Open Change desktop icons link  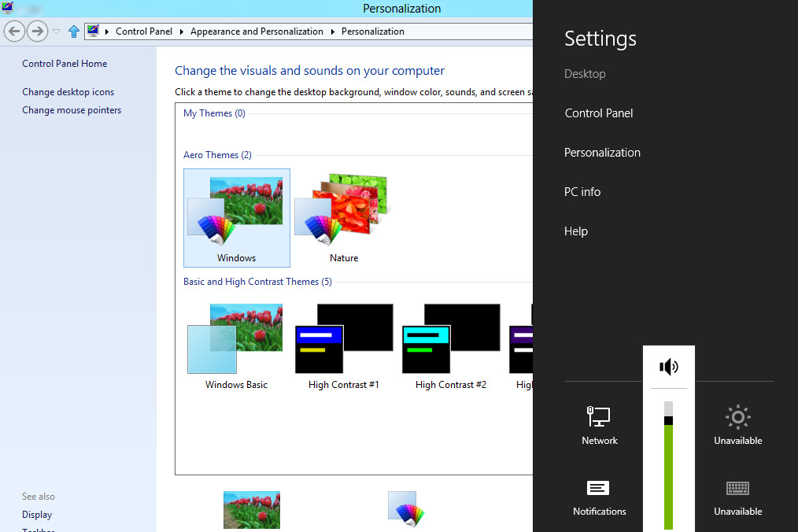68,92
